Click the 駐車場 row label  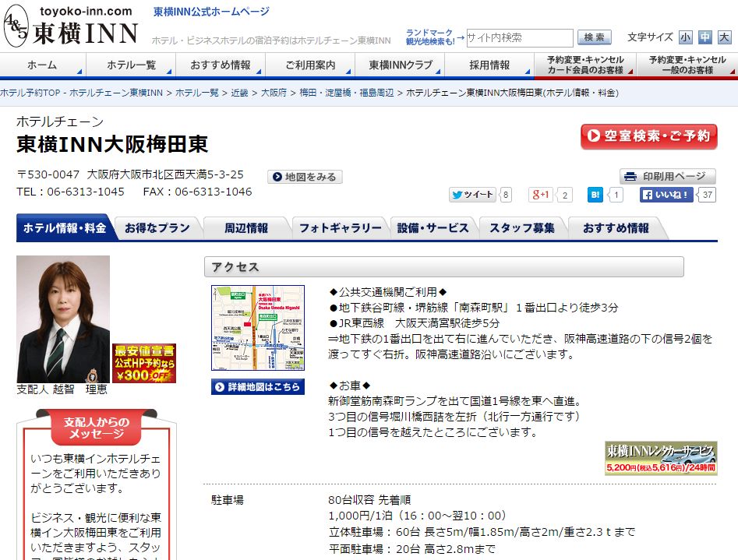[228, 500]
